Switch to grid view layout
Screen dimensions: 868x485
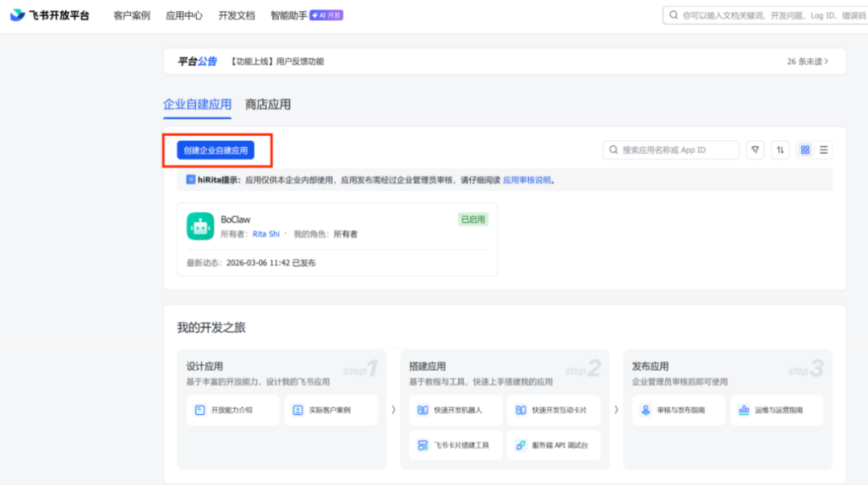(x=805, y=150)
